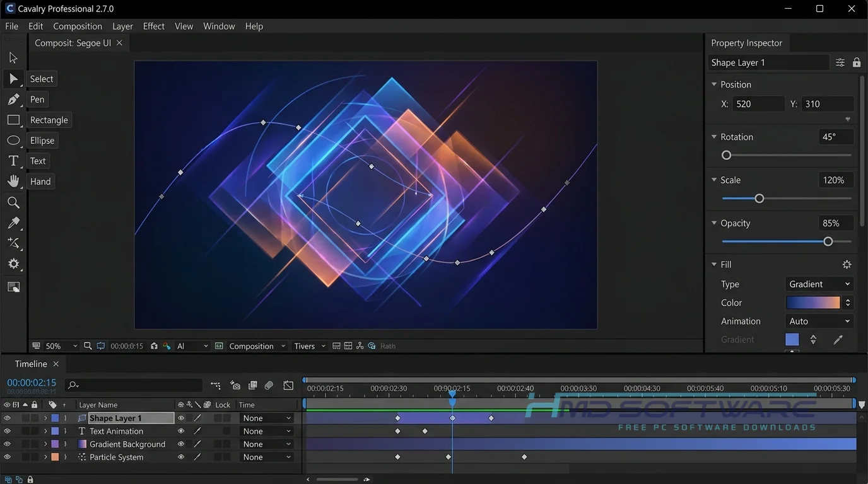
Task: Click the crossed-frame icon in timeline toolbar
Action: 288,385
